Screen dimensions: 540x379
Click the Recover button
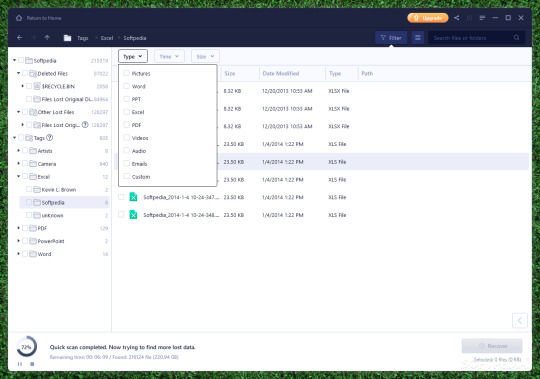coord(492,346)
